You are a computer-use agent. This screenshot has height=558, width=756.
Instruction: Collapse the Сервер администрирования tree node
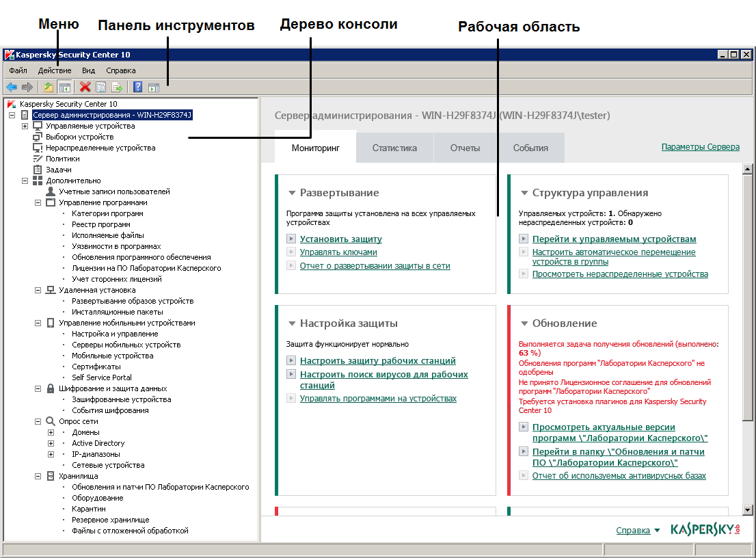point(12,116)
